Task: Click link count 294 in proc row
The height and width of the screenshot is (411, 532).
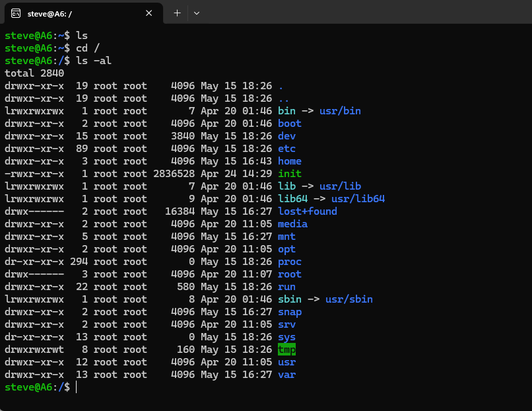Action: point(79,262)
